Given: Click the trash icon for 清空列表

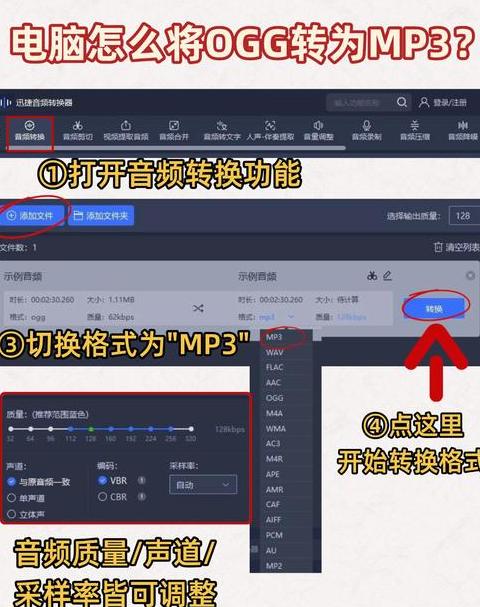Looking at the screenshot, I should [x=438, y=247].
